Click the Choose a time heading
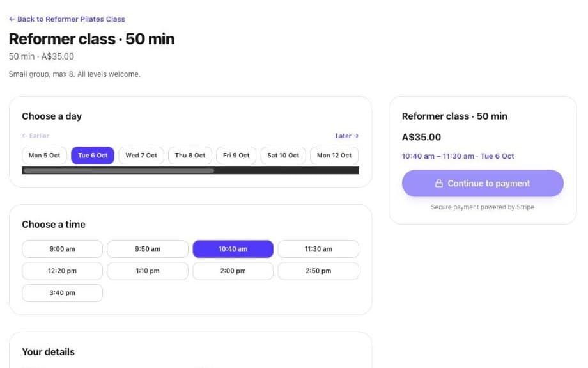This screenshot has width=588, height=368. (54, 225)
